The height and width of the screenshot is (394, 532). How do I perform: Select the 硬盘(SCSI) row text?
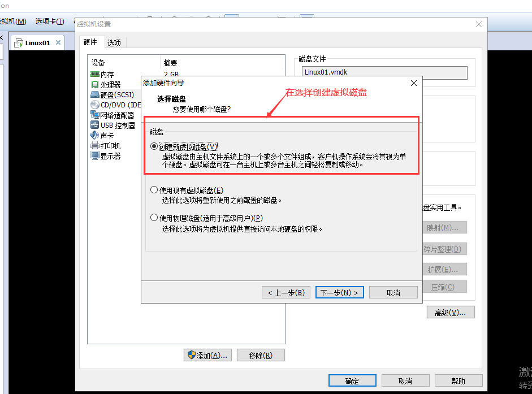(118, 94)
